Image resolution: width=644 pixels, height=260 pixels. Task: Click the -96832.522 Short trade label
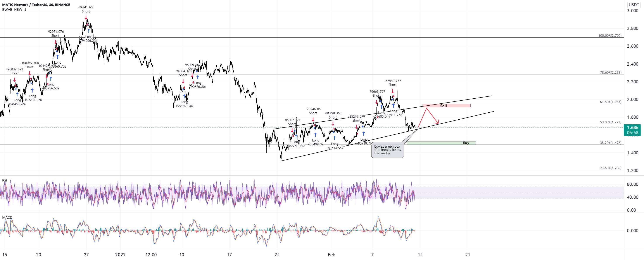click(x=15, y=71)
